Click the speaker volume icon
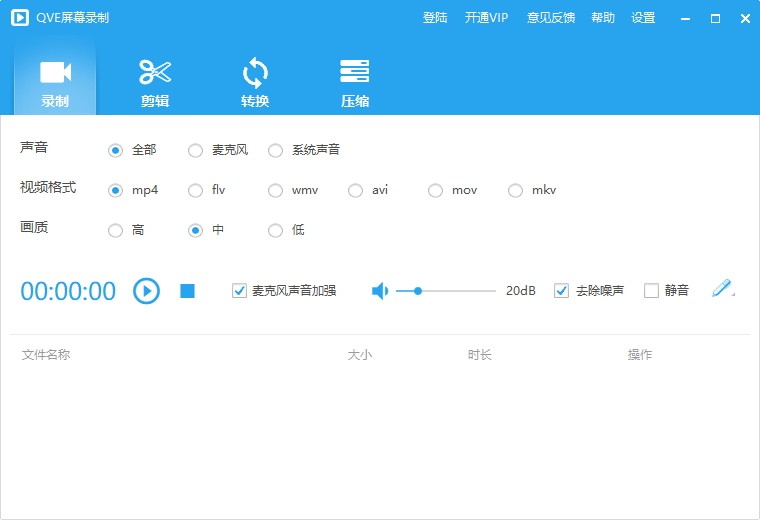Image resolution: width=760 pixels, height=520 pixels. (x=380, y=291)
